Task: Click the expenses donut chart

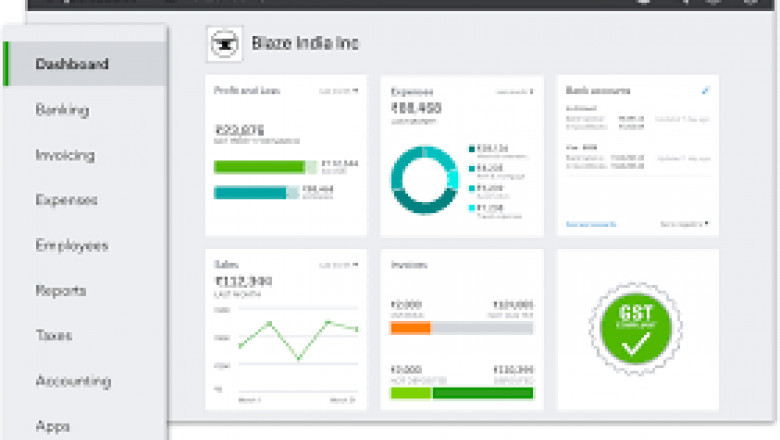Action: (x=424, y=180)
